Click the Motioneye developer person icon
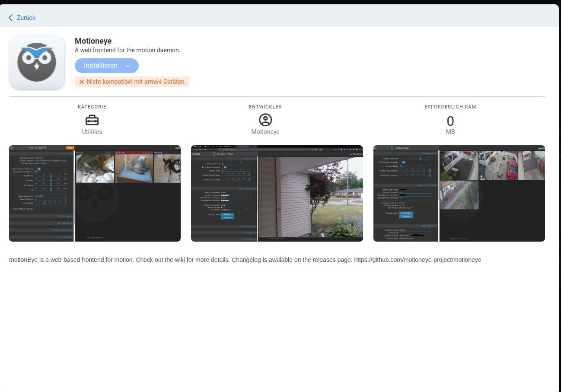The image size is (561, 392). coord(265,120)
